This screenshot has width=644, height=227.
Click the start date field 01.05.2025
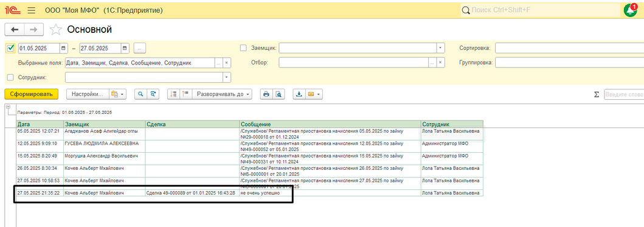[x=39, y=48]
